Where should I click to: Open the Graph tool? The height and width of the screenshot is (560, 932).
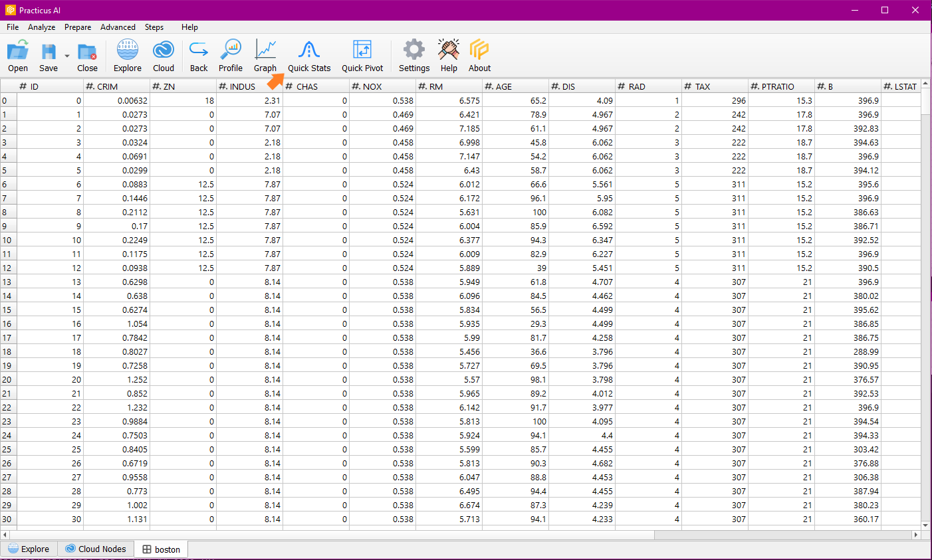pos(265,56)
